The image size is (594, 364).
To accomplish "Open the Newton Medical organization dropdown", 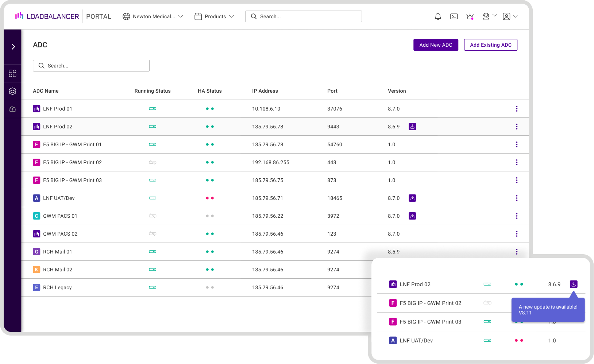I will (x=153, y=16).
